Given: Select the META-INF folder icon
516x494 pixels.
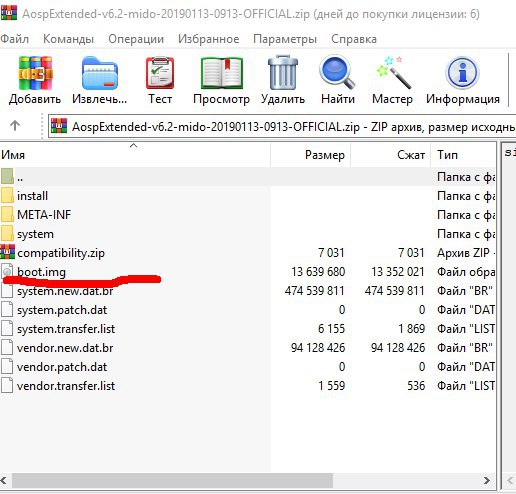Looking at the screenshot, I should coord(7,214).
